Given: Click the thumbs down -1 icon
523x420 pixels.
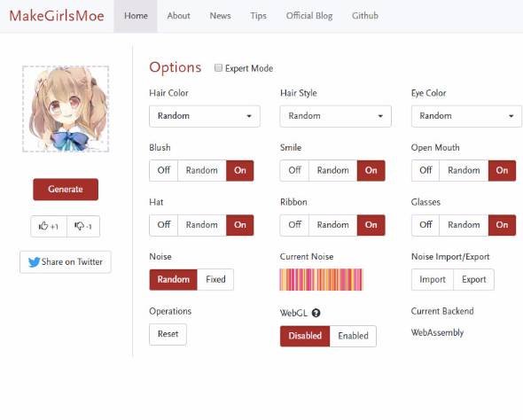Looking at the screenshot, I should (x=79, y=226).
